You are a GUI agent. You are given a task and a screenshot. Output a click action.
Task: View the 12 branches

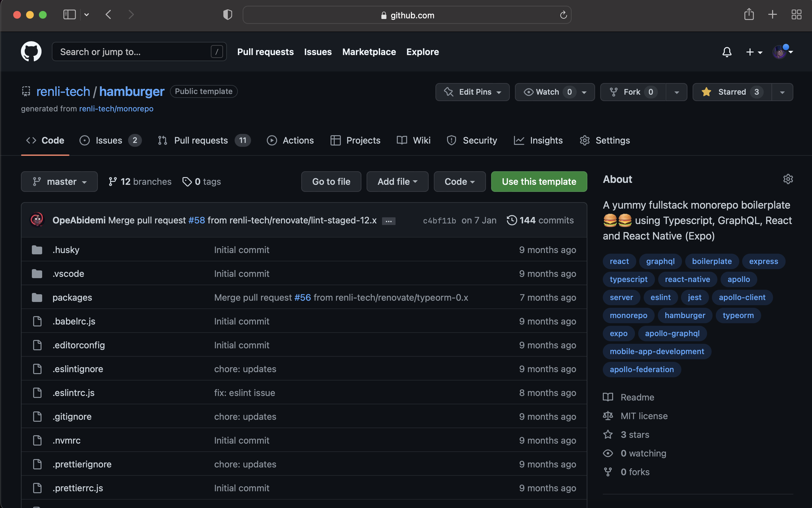tap(140, 182)
